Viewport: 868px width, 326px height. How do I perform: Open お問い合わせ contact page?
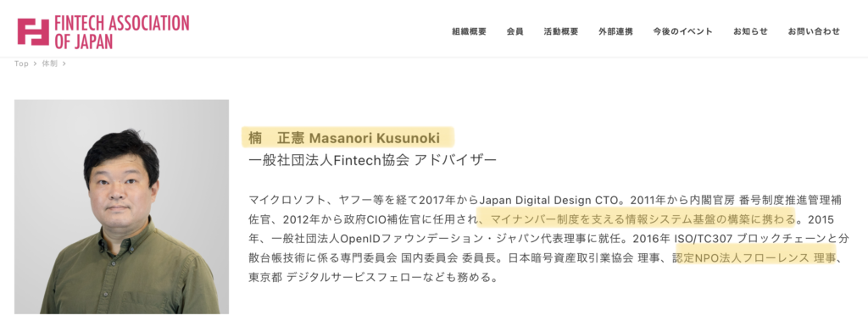[814, 31]
